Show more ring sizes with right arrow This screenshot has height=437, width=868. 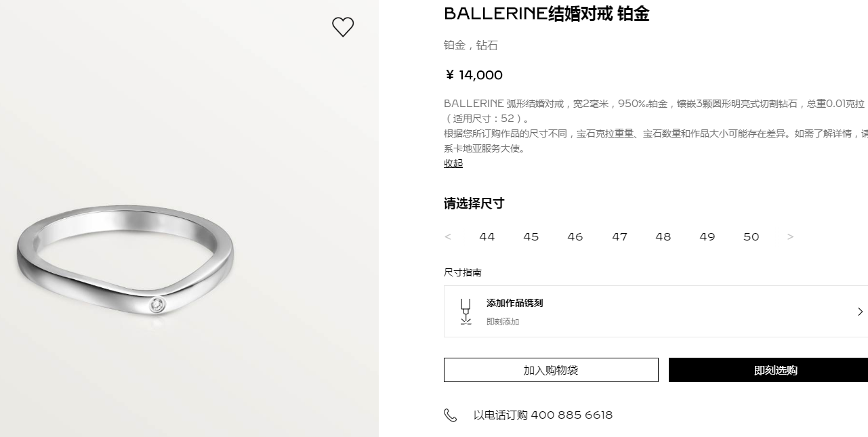tap(790, 236)
